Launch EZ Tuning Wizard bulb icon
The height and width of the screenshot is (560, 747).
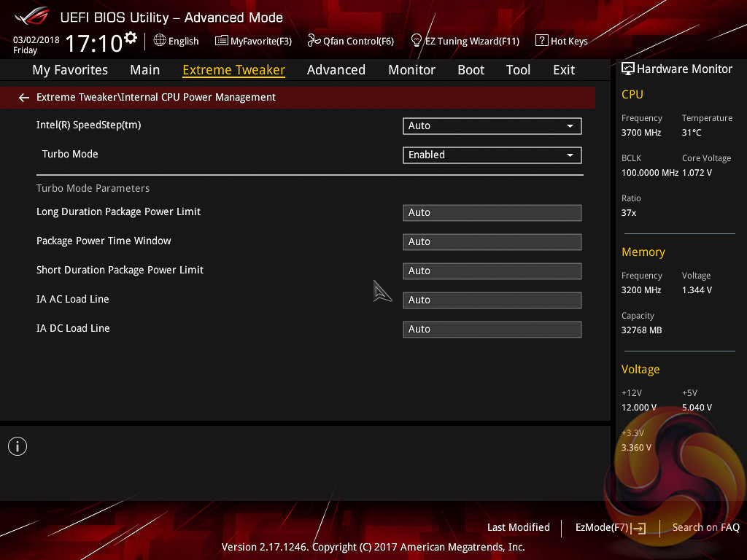pos(417,40)
